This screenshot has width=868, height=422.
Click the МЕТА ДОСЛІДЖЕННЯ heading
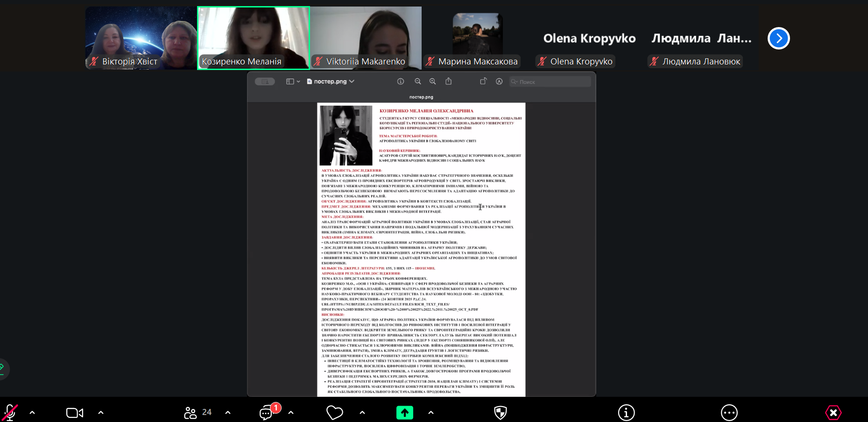(342, 217)
